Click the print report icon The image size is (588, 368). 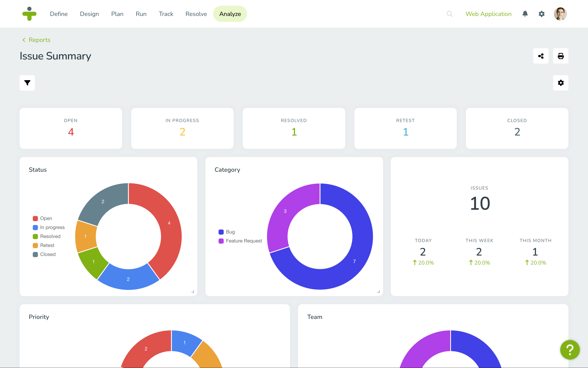561,56
